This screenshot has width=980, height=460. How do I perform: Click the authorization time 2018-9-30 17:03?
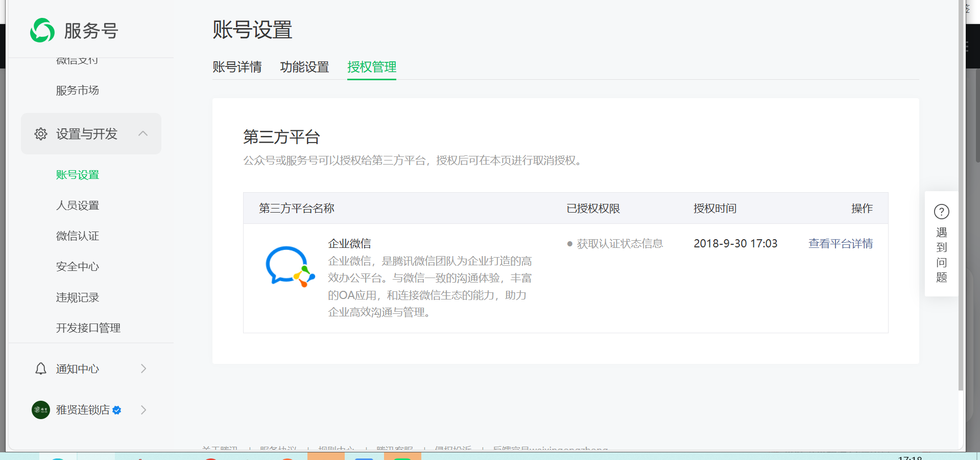click(x=735, y=244)
